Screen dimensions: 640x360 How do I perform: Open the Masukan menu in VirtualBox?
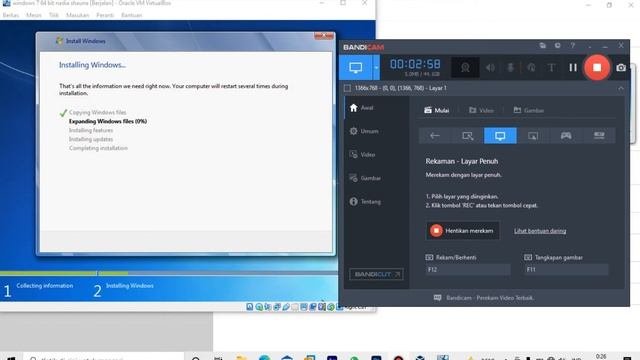(x=78, y=15)
